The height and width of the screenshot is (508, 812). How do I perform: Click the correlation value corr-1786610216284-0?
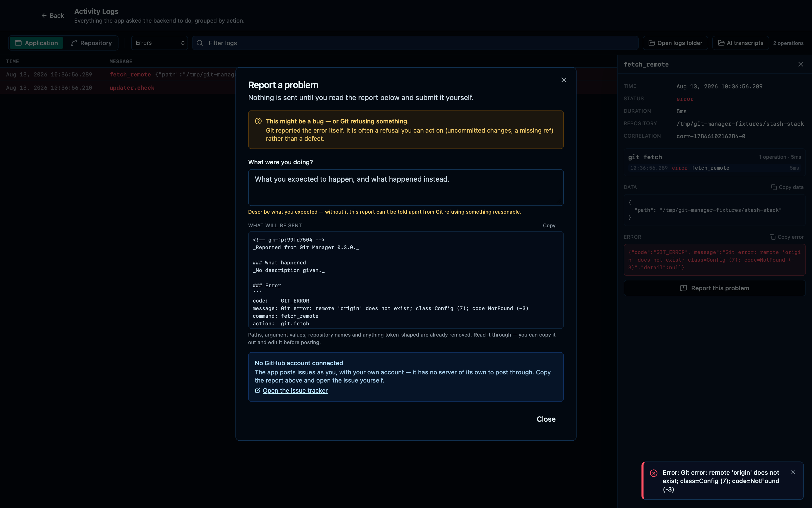(711, 136)
